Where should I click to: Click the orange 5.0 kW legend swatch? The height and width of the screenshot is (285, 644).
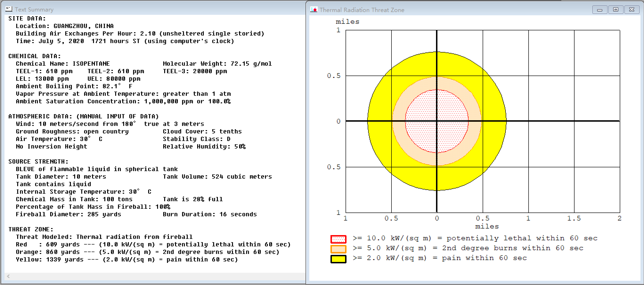click(338, 249)
